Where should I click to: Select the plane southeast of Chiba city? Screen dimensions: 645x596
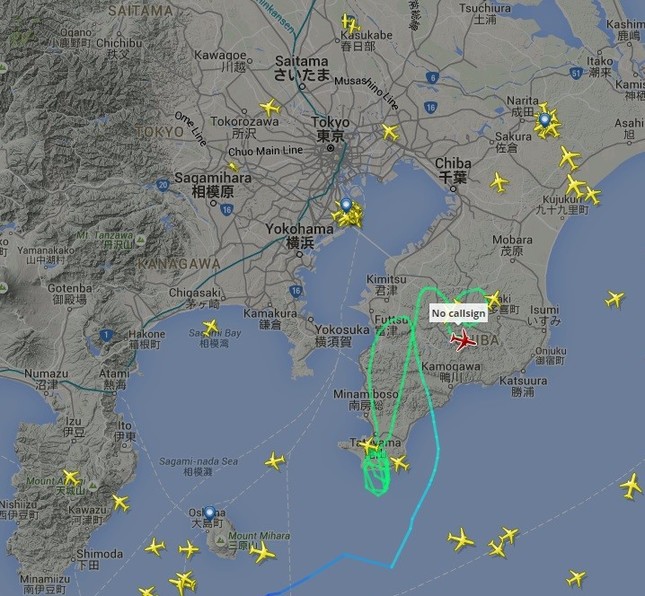click(x=499, y=182)
